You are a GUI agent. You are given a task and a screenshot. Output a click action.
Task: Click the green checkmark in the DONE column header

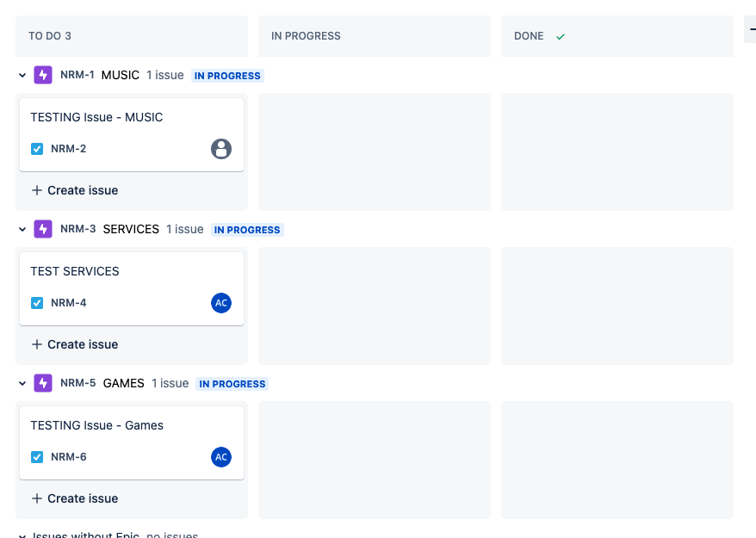[561, 37]
